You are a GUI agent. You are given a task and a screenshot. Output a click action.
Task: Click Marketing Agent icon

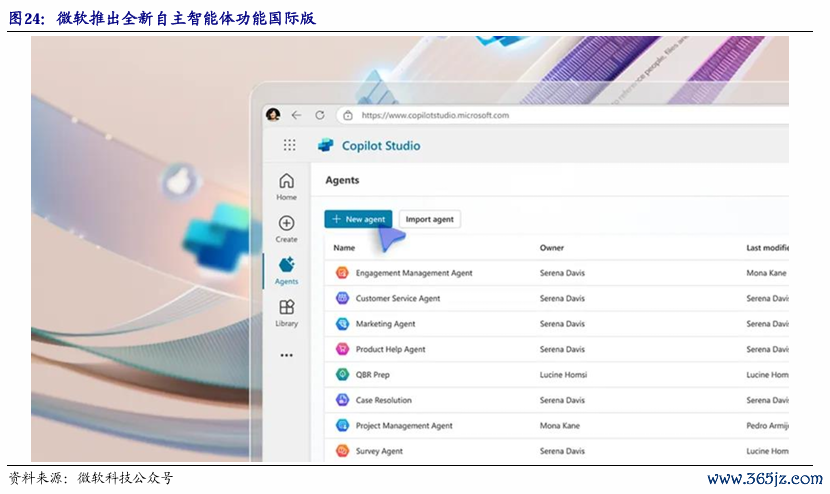point(342,324)
